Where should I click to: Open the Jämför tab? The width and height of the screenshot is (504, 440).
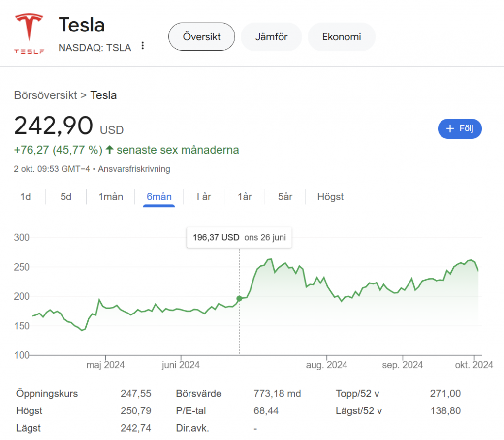(x=271, y=36)
